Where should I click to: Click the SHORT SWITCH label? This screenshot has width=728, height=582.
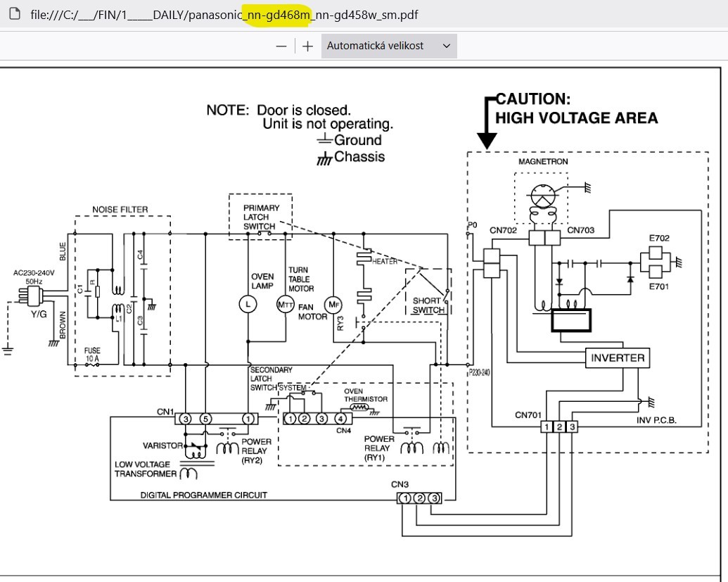pos(428,305)
